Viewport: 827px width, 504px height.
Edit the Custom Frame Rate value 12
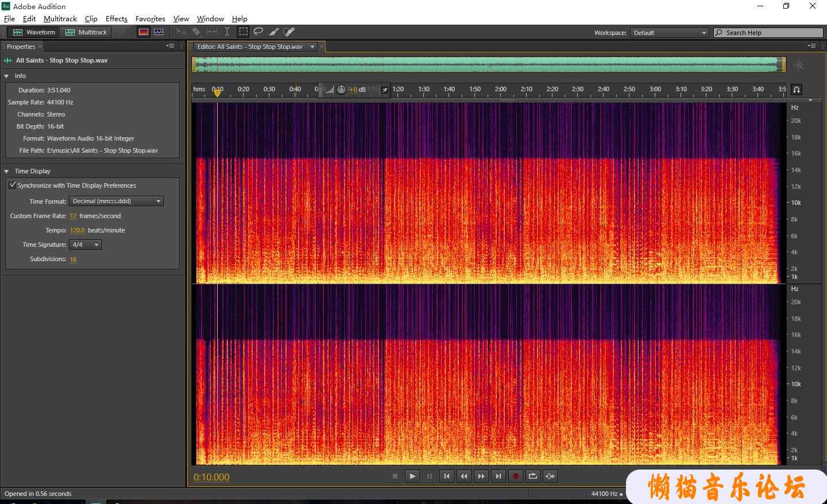coord(73,216)
